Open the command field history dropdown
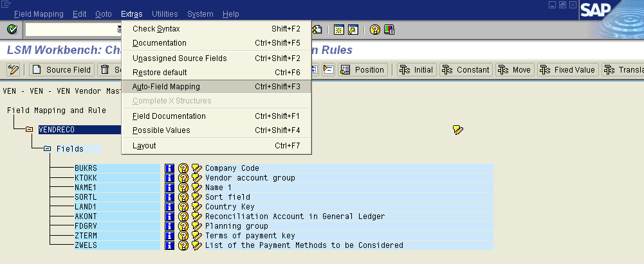Screen dimensions: 644x264 click(x=120, y=30)
